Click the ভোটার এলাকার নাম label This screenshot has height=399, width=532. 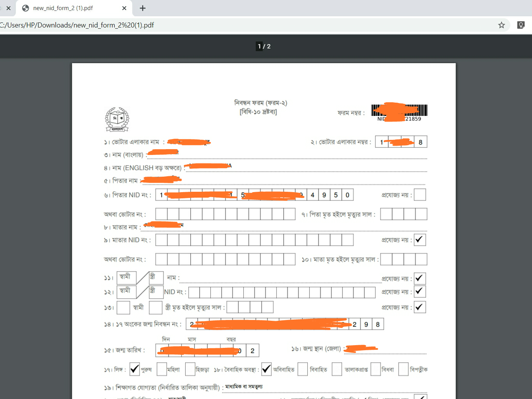136,142
